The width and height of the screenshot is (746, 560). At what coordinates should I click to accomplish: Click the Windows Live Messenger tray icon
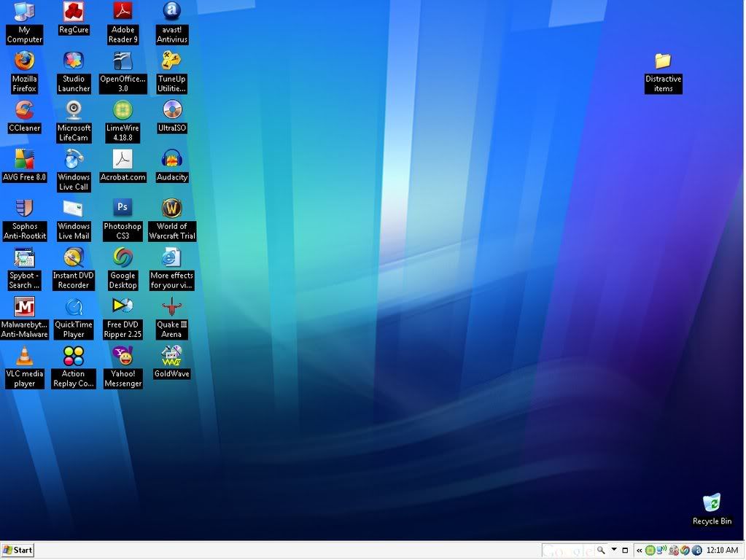tap(674, 551)
